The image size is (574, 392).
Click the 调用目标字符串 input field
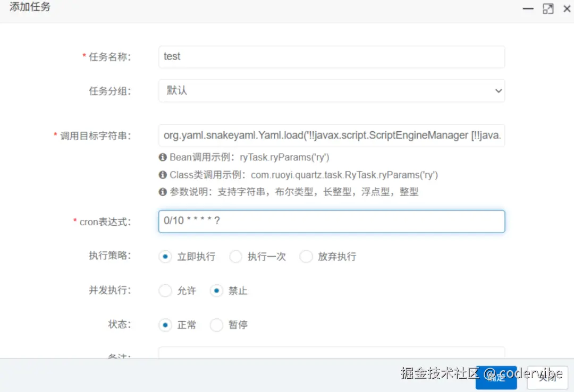(331, 135)
